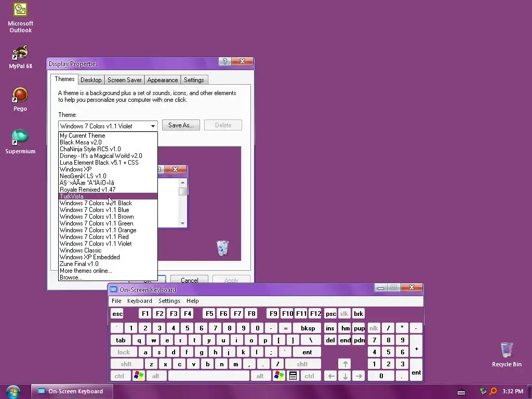Open the On-Screen Keyboard File menu
This screenshot has width=532, height=399.
pyautogui.click(x=116, y=301)
